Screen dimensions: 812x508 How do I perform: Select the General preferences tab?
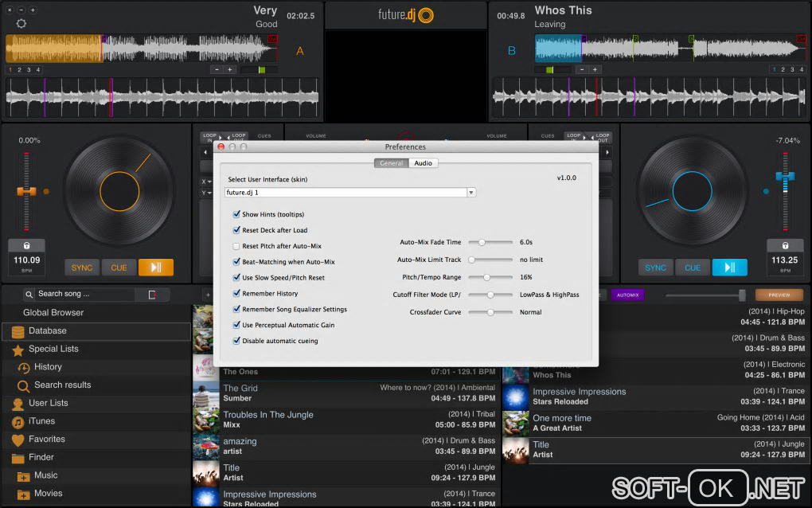click(391, 163)
